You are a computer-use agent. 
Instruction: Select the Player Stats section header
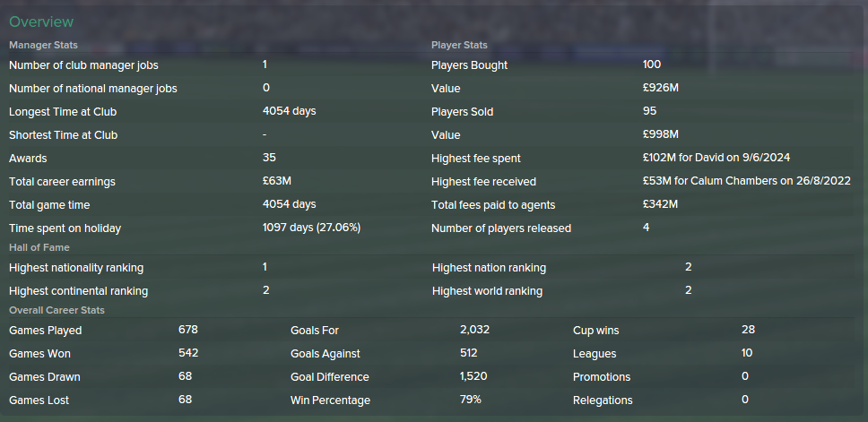coord(459,45)
